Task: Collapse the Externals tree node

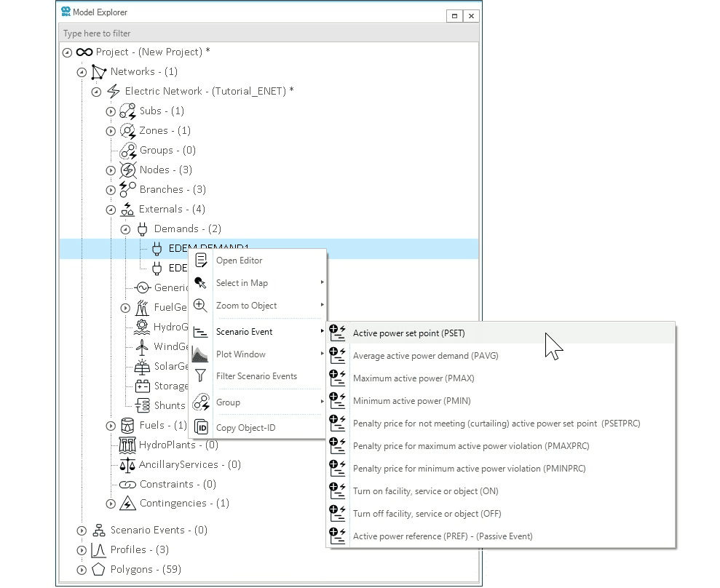Action: point(111,210)
